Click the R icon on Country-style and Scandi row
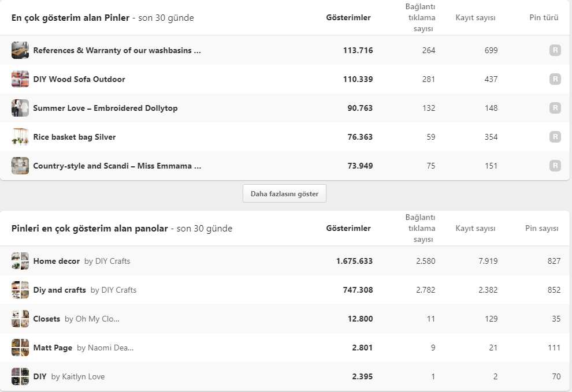This screenshot has height=392, width=572. [x=555, y=166]
